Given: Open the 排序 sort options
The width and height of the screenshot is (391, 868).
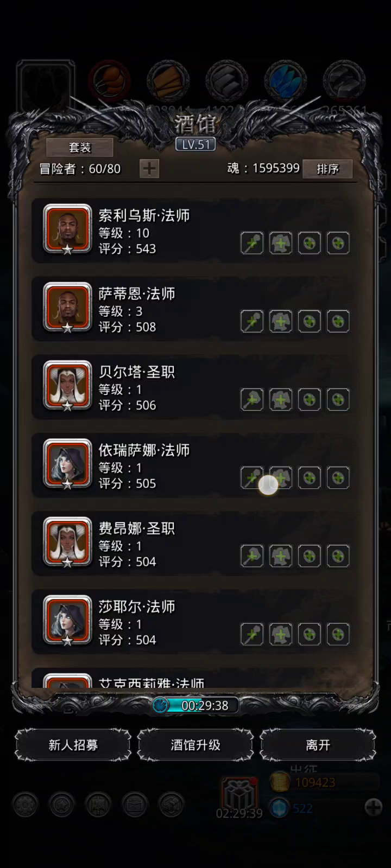Looking at the screenshot, I should (327, 169).
